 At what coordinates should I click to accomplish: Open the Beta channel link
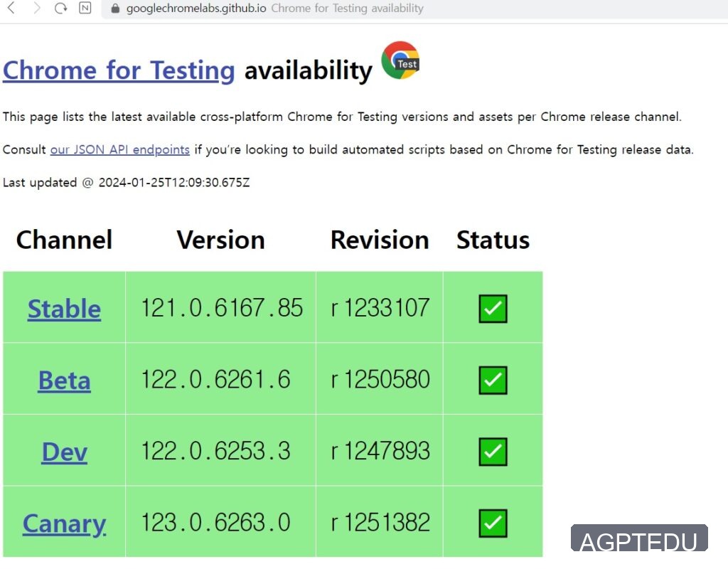click(x=64, y=381)
